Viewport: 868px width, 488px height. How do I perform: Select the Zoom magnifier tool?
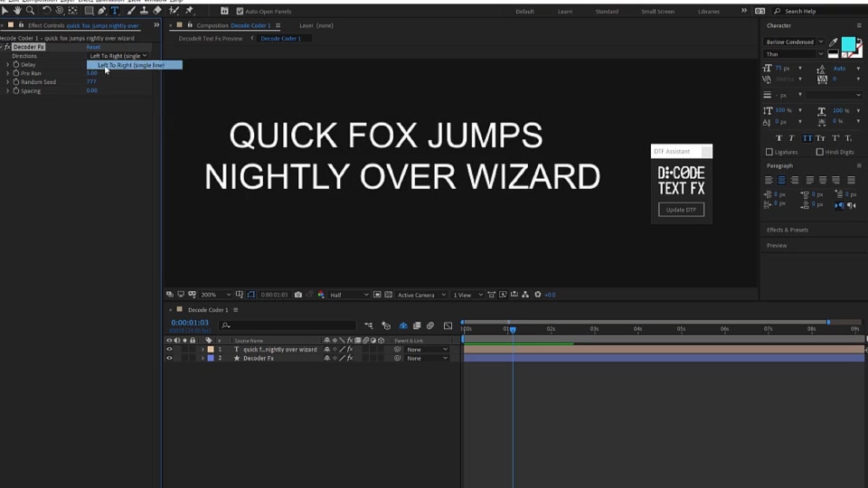[30, 11]
